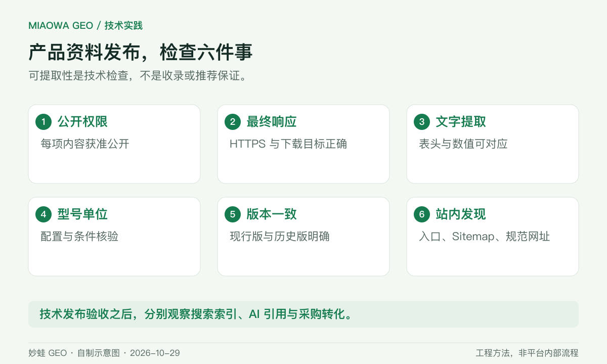Click the text 入口、Sitemap、规范网址
The image size is (607, 364).
(485, 237)
